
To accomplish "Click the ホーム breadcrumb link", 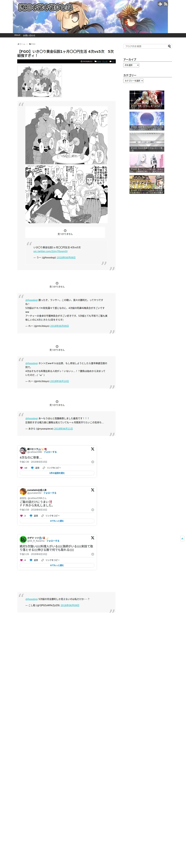I will 21,44.
